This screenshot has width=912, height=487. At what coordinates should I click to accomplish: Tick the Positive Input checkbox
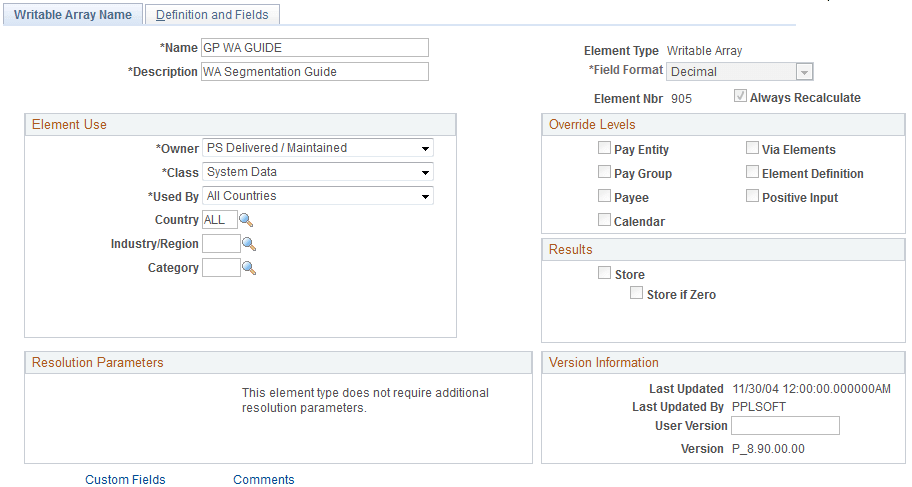753,197
